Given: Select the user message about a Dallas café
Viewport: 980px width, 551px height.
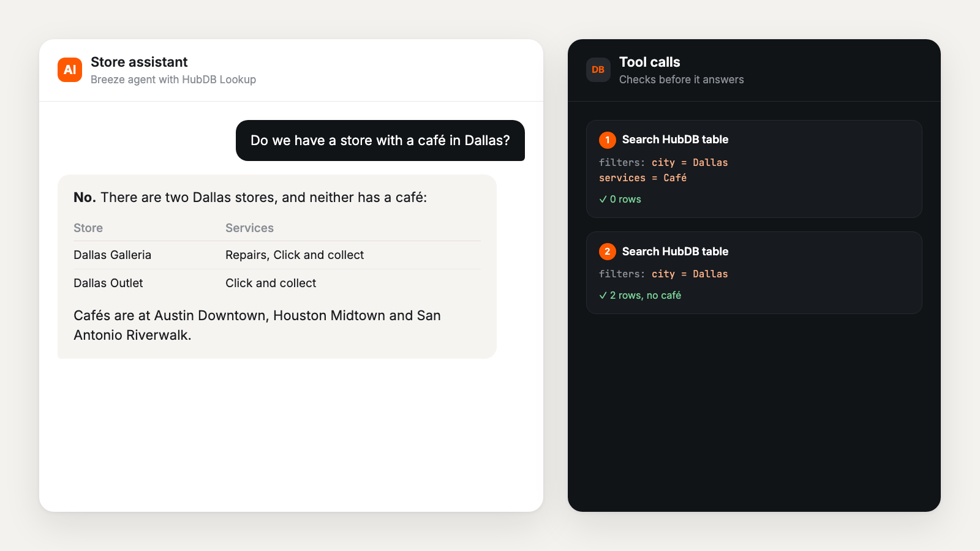Looking at the screenshot, I should [x=380, y=140].
